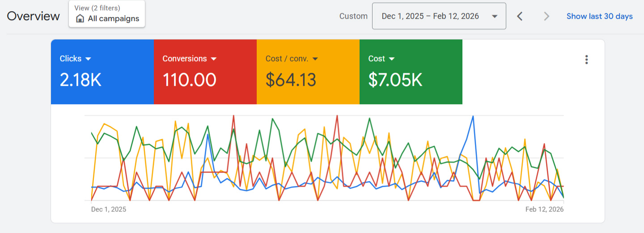Click the tallest blue Clicks spike on the chart

pyautogui.click(x=473, y=116)
